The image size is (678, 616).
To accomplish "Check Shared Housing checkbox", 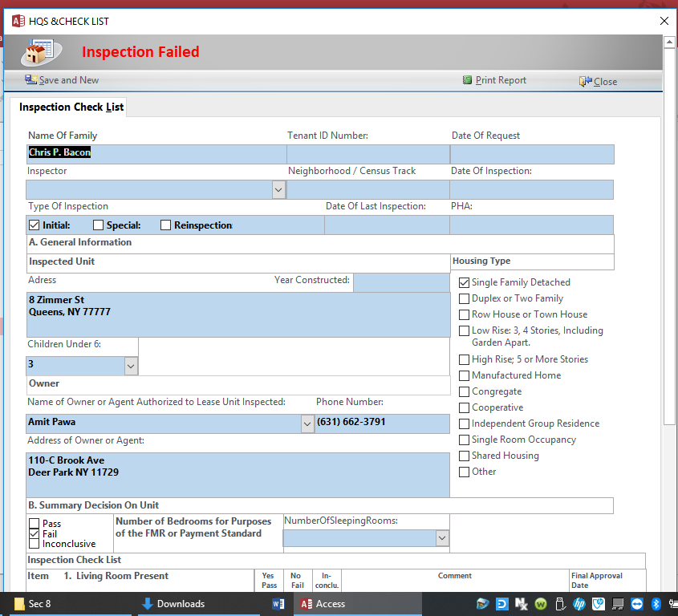I will click(464, 456).
